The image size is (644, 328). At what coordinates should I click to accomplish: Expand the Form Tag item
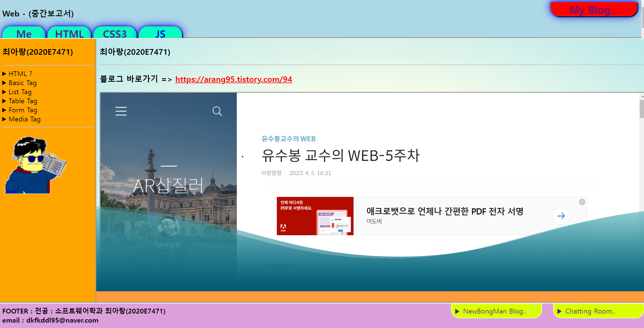[4, 110]
